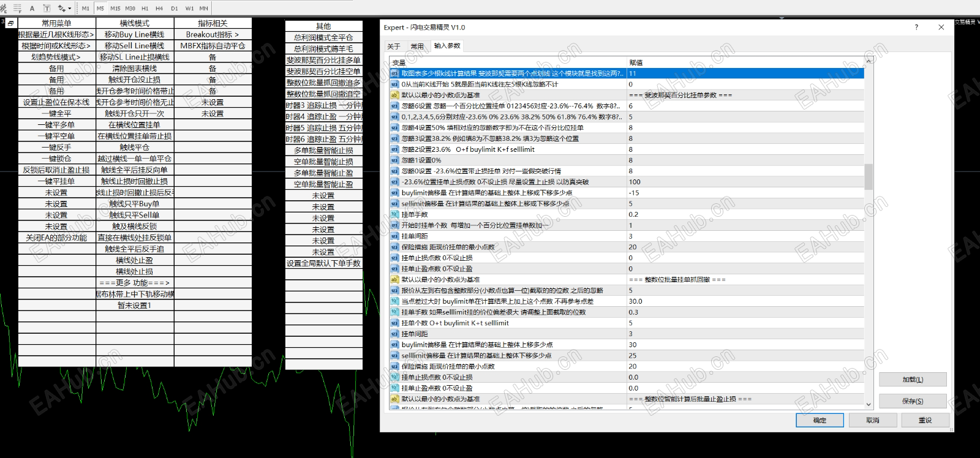The height and width of the screenshot is (458, 980).
Task: Click the 一键全平 panel button
Action: click(56, 113)
